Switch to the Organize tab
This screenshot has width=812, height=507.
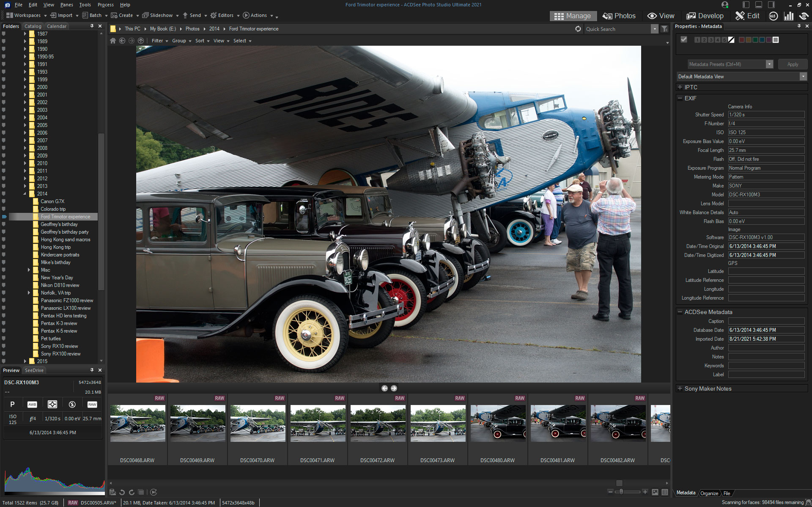[x=709, y=493]
